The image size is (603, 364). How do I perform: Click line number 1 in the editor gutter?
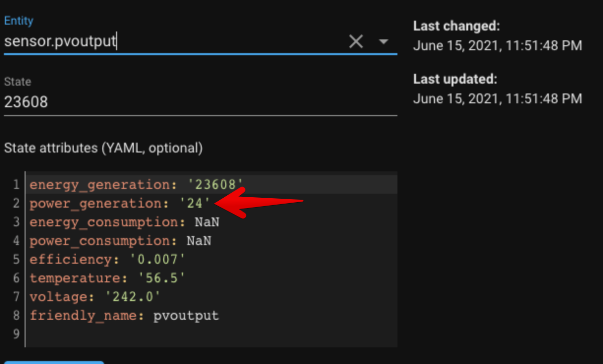(x=16, y=184)
